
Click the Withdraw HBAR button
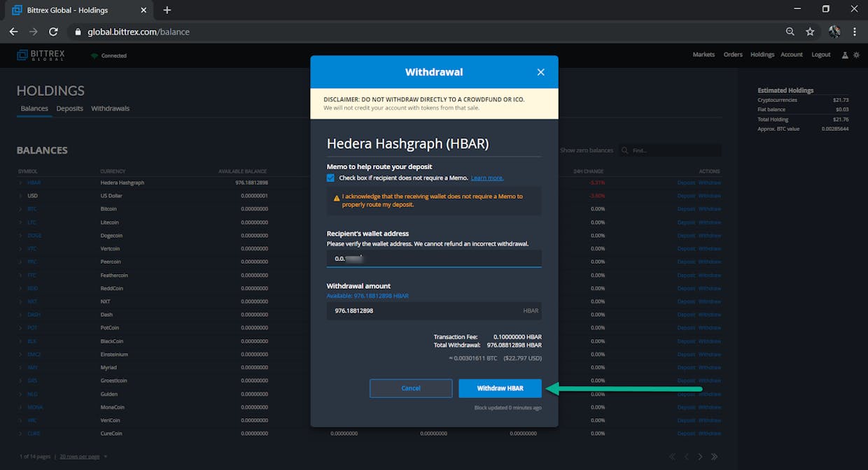pyautogui.click(x=500, y=388)
